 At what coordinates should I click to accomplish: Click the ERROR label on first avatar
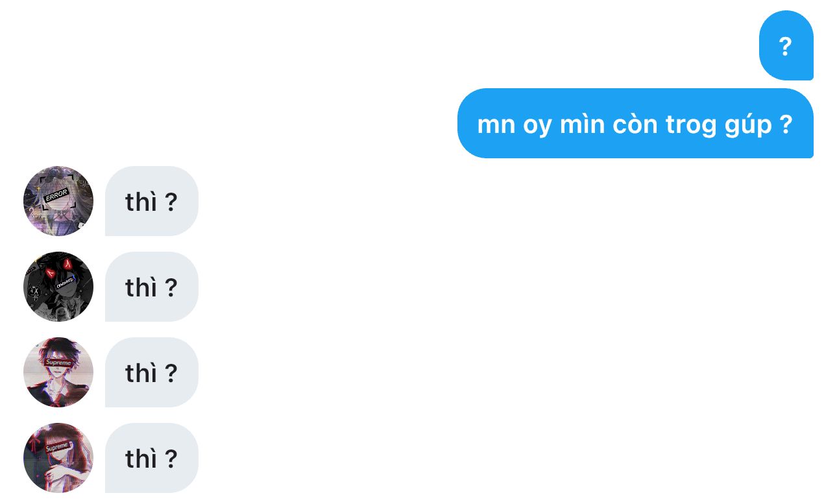pos(56,194)
